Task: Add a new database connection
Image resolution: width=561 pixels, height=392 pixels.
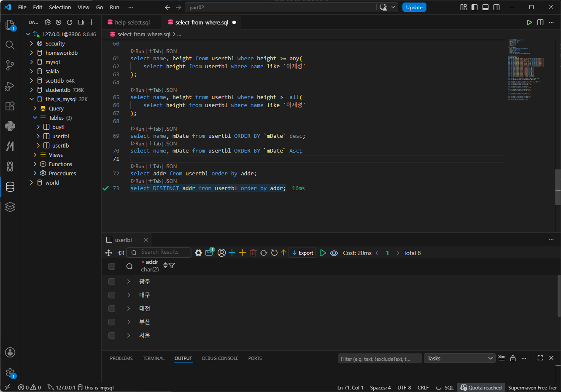Action: (x=92, y=22)
